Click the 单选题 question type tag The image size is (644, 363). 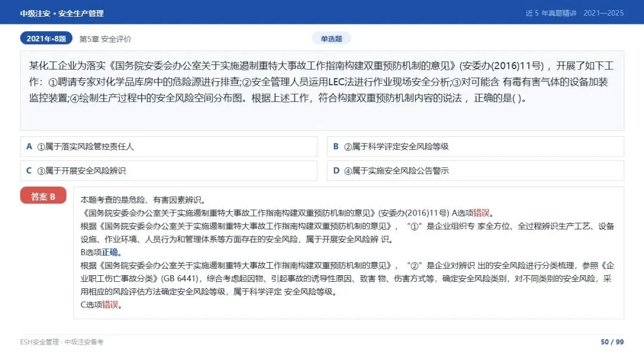point(331,39)
